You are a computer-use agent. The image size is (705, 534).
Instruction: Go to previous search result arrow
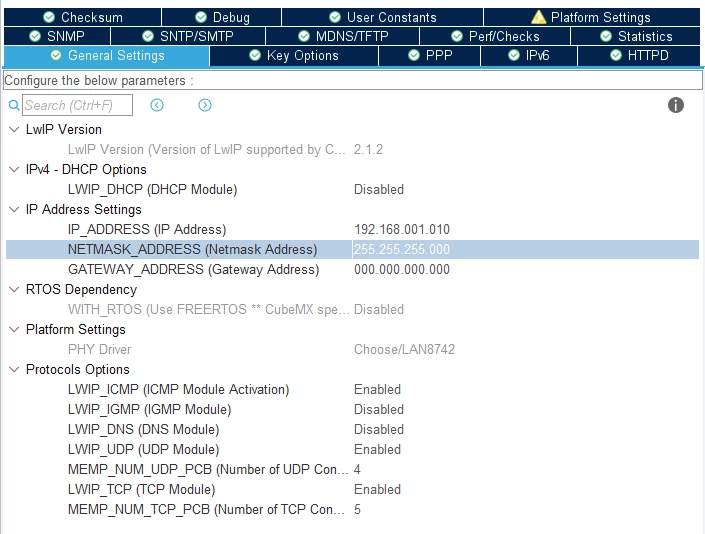coord(157,105)
